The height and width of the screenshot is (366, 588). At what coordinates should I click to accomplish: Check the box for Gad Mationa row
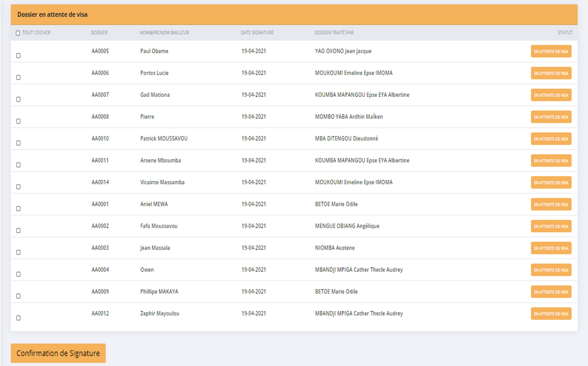18,100
